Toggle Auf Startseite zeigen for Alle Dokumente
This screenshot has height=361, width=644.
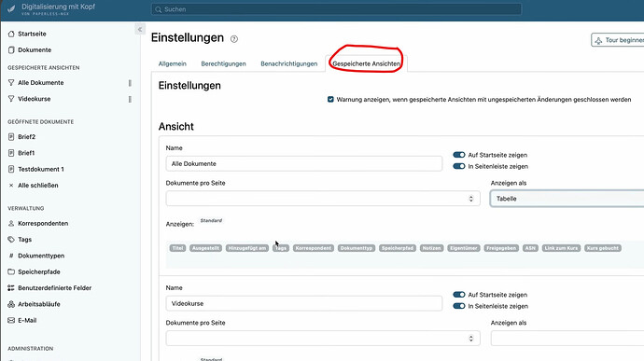tap(459, 155)
